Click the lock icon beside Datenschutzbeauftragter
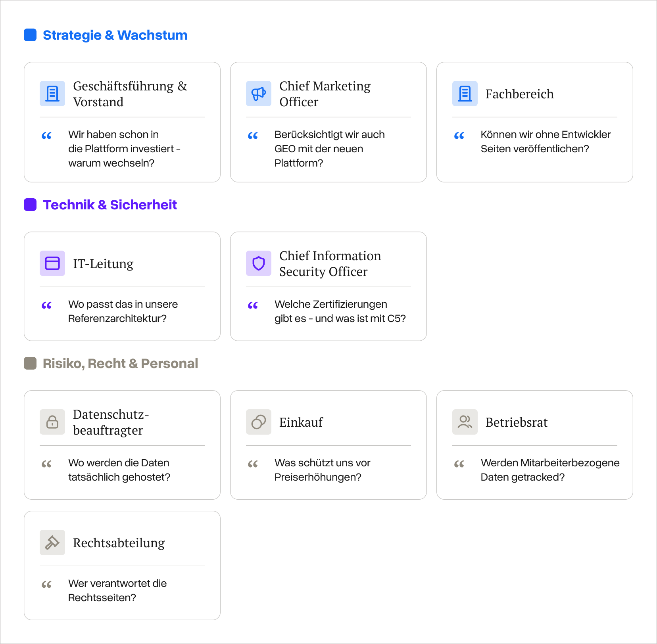The width and height of the screenshot is (657, 644). [52, 422]
